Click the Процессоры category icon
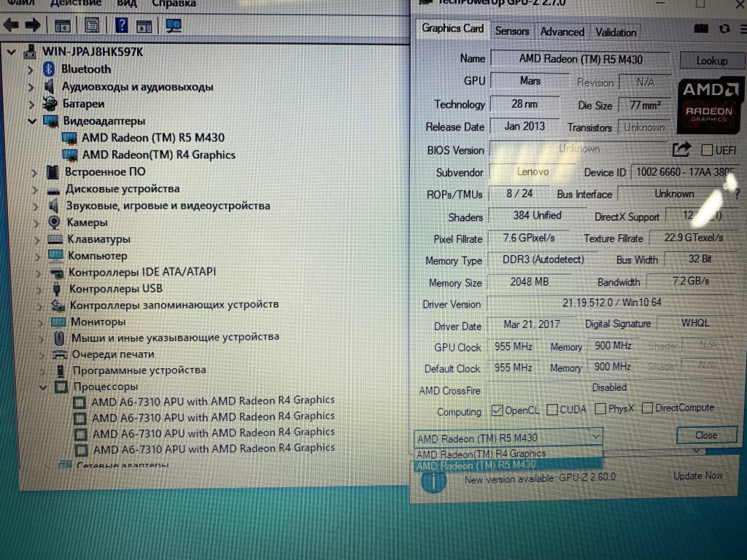The height and width of the screenshot is (560, 747). point(61,386)
